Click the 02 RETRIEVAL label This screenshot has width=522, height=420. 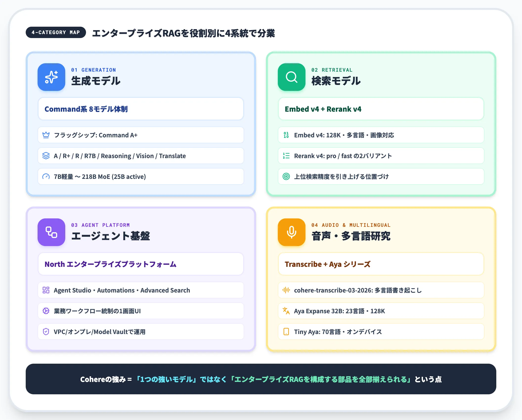point(332,70)
